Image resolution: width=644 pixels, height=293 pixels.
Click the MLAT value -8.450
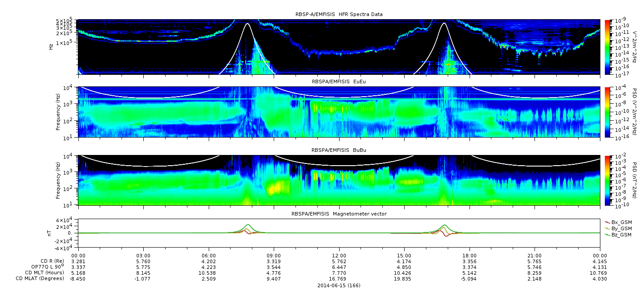(78, 279)
